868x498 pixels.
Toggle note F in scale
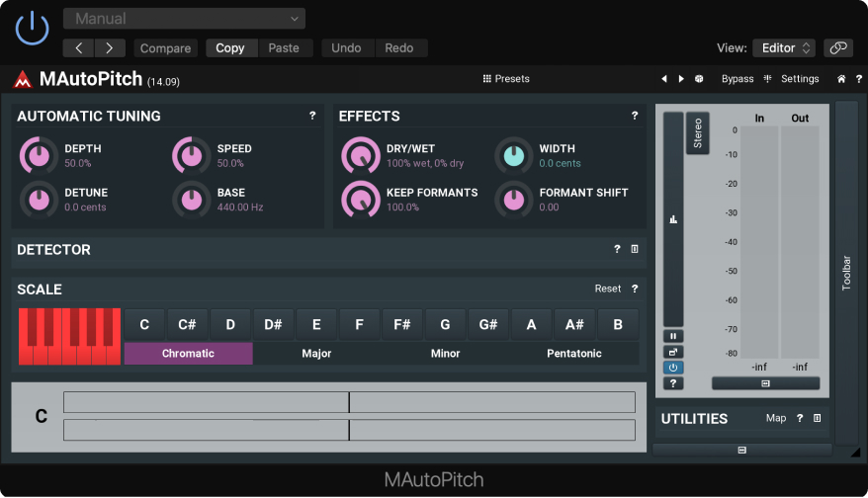[x=359, y=324]
